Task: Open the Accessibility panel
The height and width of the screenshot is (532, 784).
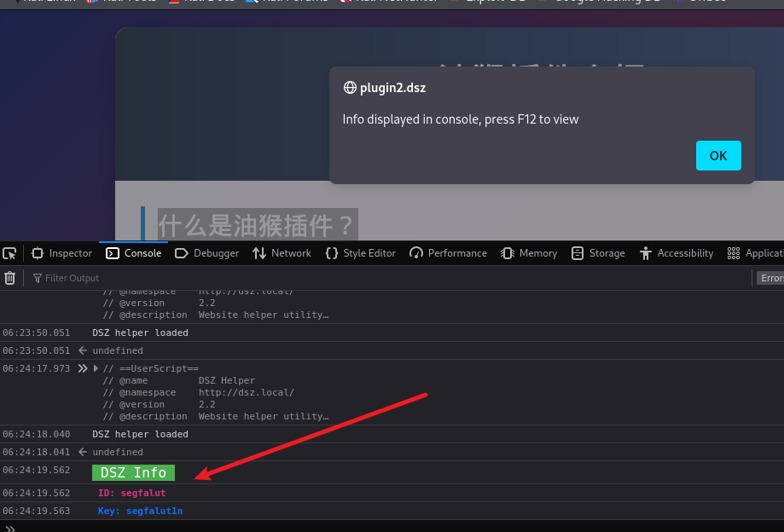Action: coord(677,253)
